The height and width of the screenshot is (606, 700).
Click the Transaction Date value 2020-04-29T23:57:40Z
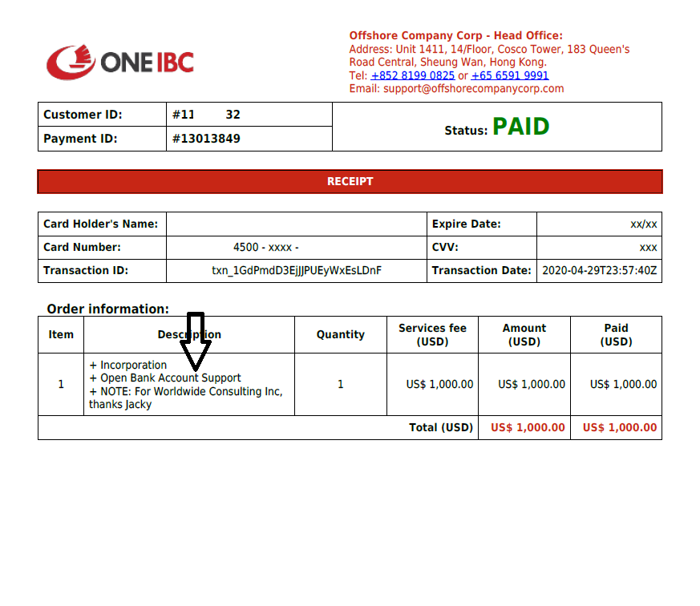click(x=599, y=271)
